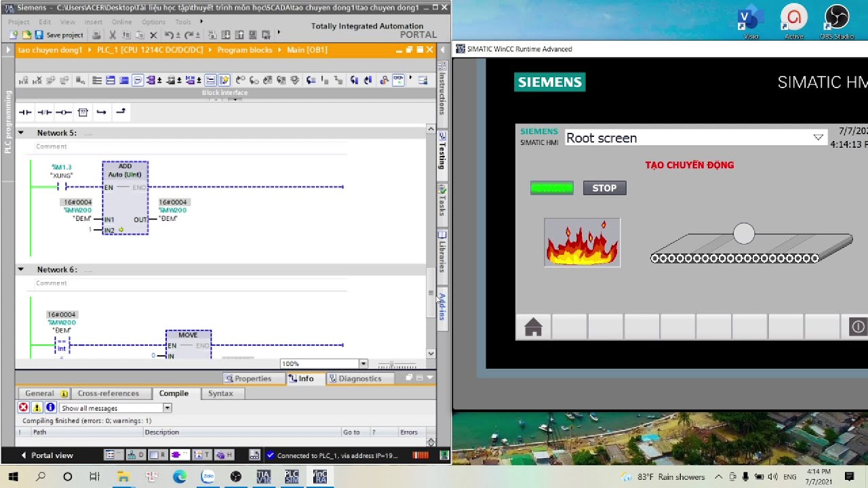Screen dimensions: 868x488
Task: Open the Tools menu
Action: tap(183, 22)
